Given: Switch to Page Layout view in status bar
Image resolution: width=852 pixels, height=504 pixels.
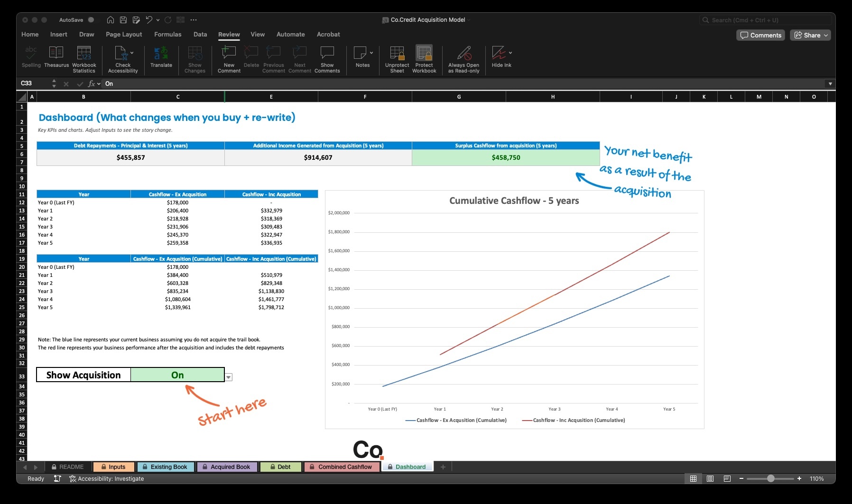Looking at the screenshot, I should (x=710, y=479).
